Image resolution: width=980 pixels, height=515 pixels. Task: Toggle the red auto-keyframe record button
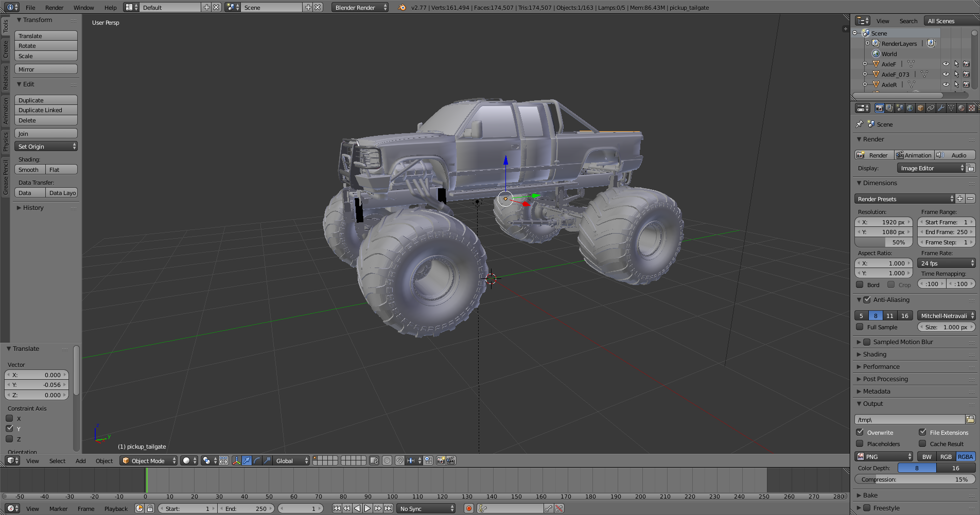pyautogui.click(x=468, y=508)
